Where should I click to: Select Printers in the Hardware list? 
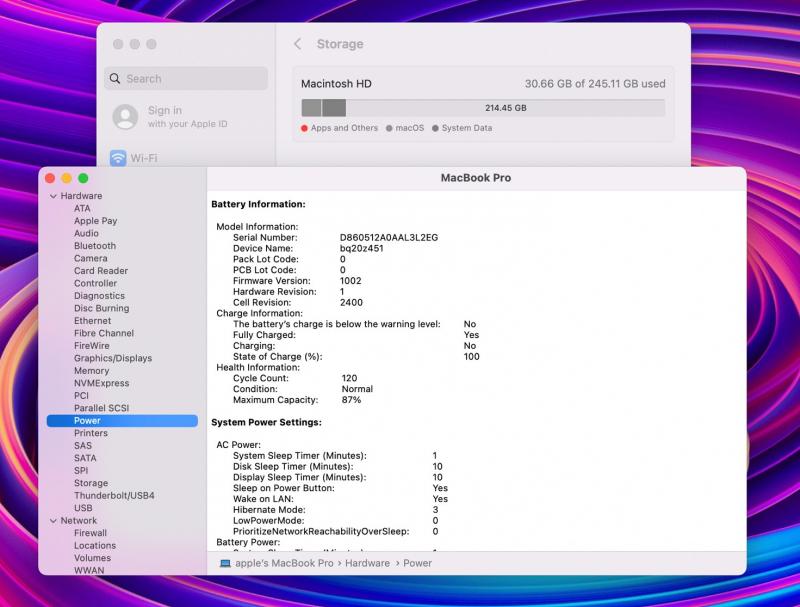coord(91,433)
